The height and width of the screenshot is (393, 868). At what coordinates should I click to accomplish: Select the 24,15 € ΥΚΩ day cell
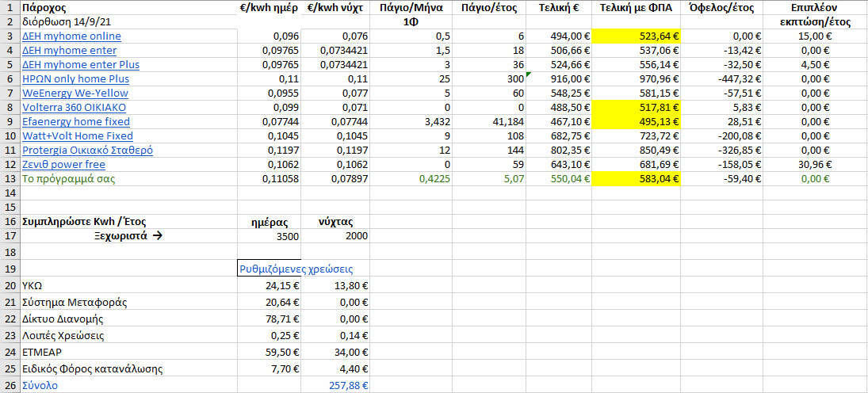click(x=269, y=286)
